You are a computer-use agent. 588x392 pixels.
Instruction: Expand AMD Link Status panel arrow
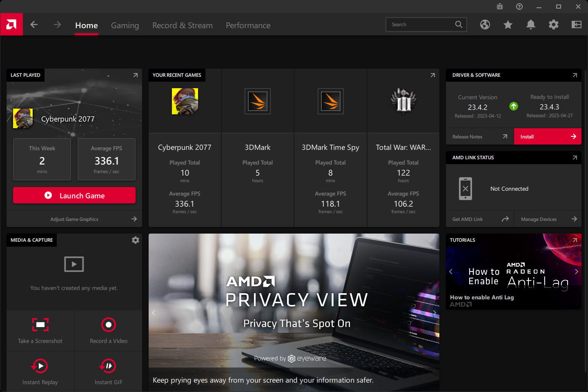point(575,158)
